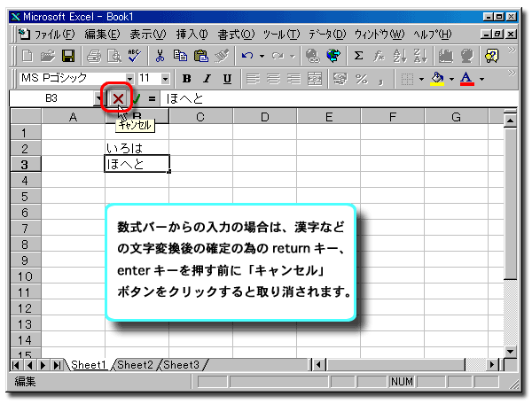Open the Borders dropdown arrow
Viewport: 532px width, 404px height.
point(421,80)
